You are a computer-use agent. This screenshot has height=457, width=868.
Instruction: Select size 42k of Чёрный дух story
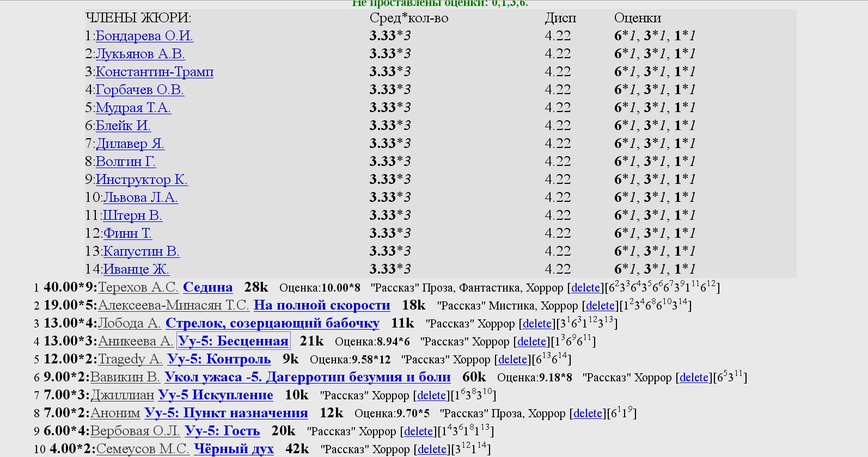point(297,449)
